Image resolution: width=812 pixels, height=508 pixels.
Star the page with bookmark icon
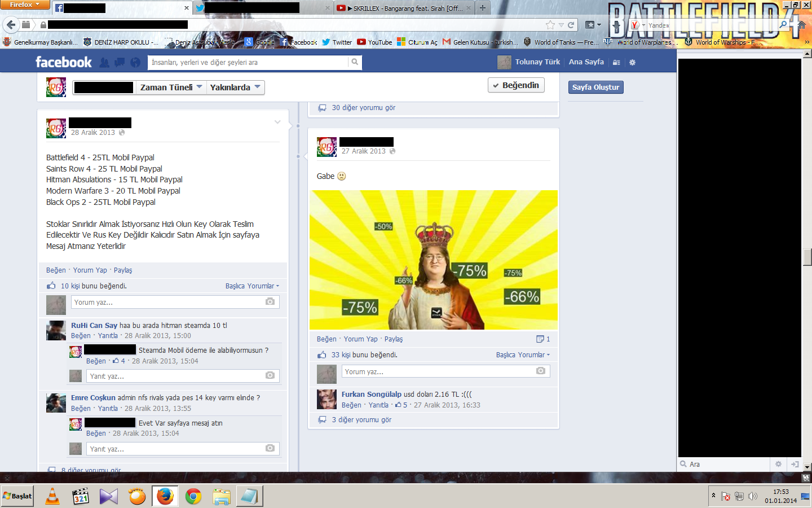click(x=550, y=25)
